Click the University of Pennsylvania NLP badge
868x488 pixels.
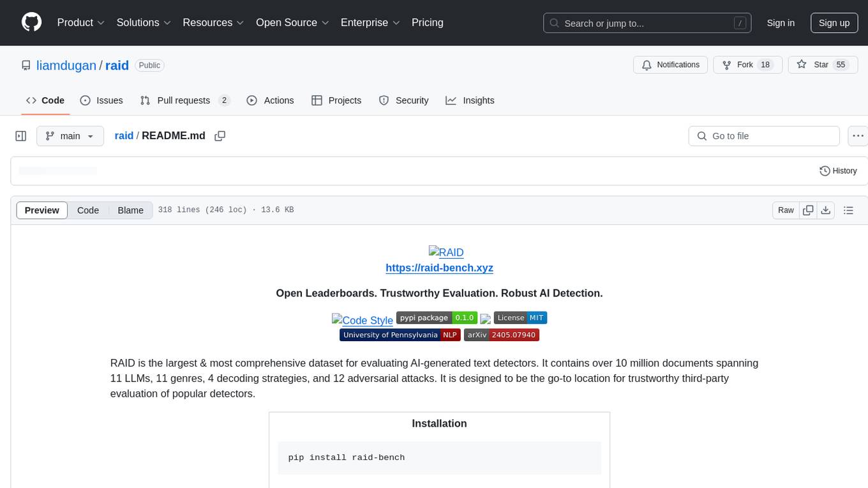pyautogui.click(x=400, y=335)
